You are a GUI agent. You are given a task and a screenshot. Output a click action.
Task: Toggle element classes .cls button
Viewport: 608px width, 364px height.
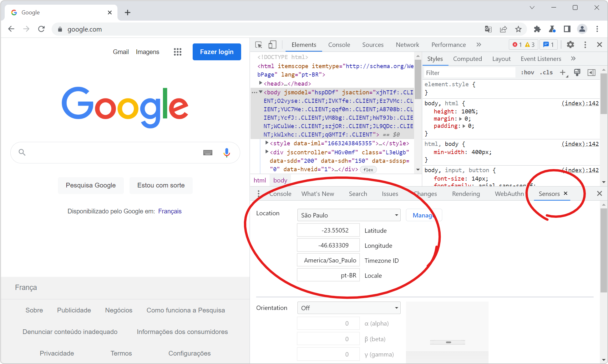tap(546, 72)
